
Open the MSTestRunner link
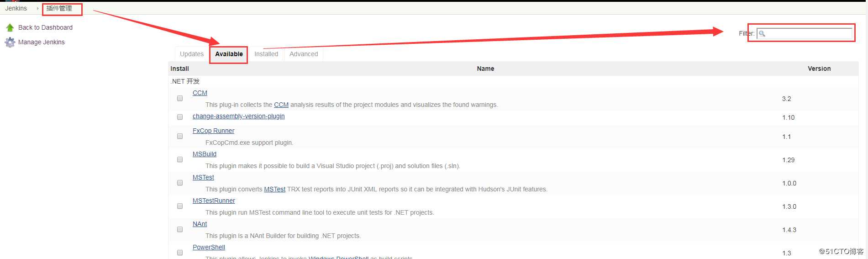click(214, 201)
